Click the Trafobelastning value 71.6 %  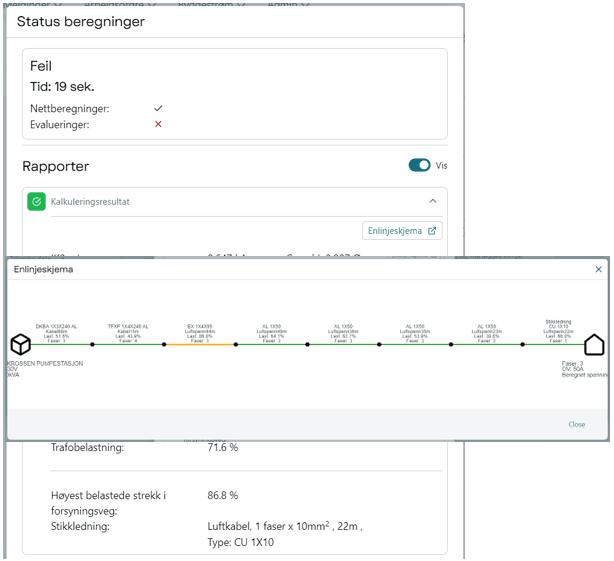coord(222,447)
